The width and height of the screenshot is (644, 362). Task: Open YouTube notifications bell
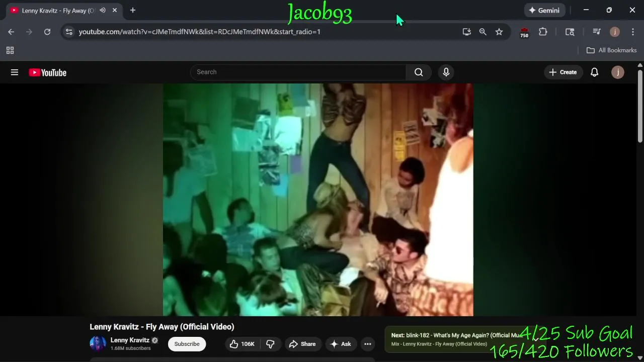(594, 72)
